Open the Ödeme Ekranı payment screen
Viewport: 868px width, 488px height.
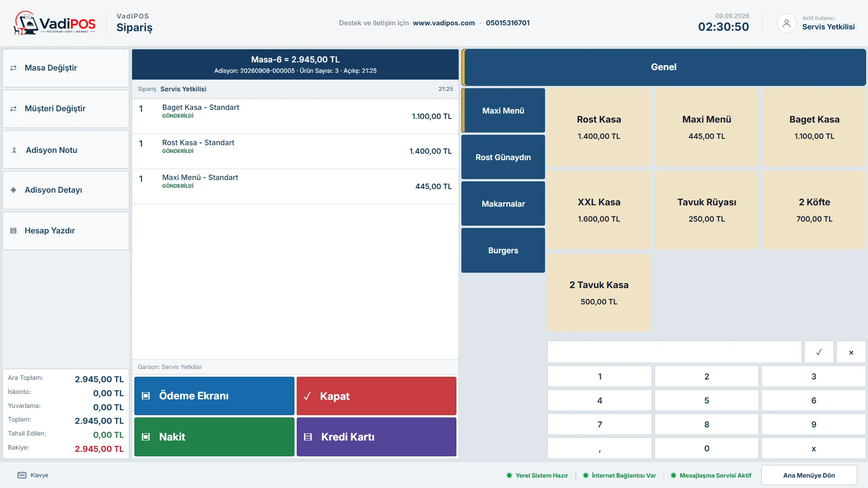coord(214,396)
